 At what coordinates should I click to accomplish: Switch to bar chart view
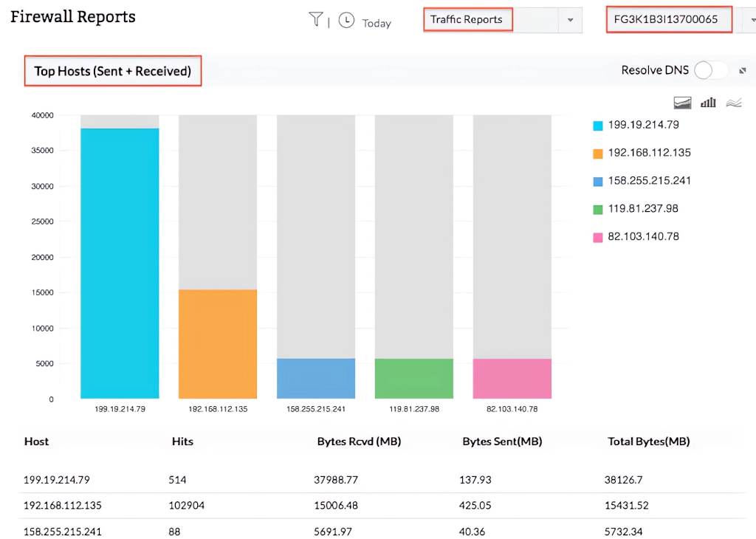tap(708, 103)
